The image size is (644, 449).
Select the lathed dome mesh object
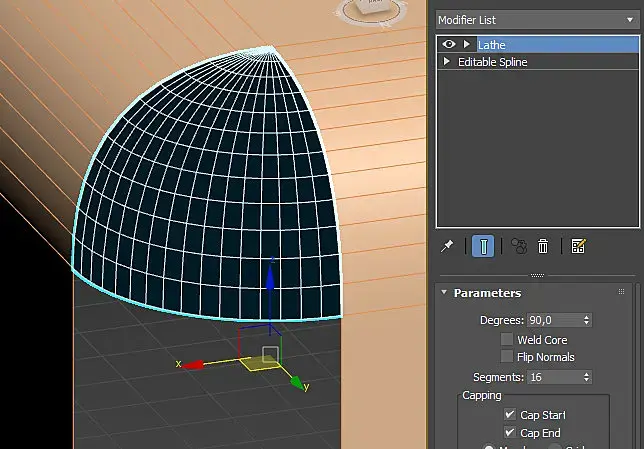pyautogui.click(x=205, y=185)
